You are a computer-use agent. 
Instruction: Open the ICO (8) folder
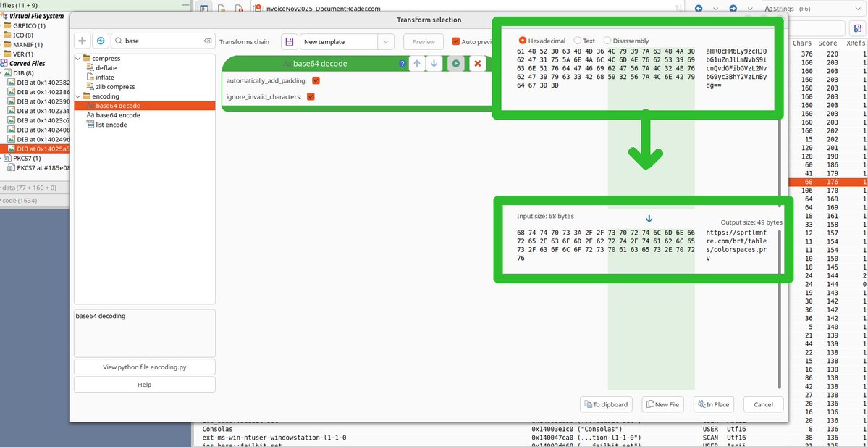click(22, 35)
